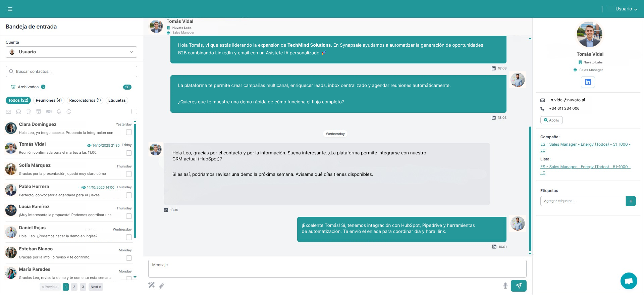Expand the Cuenta Usuario dropdown
The width and height of the screenshot is (644, 295).
click(71, 52)
